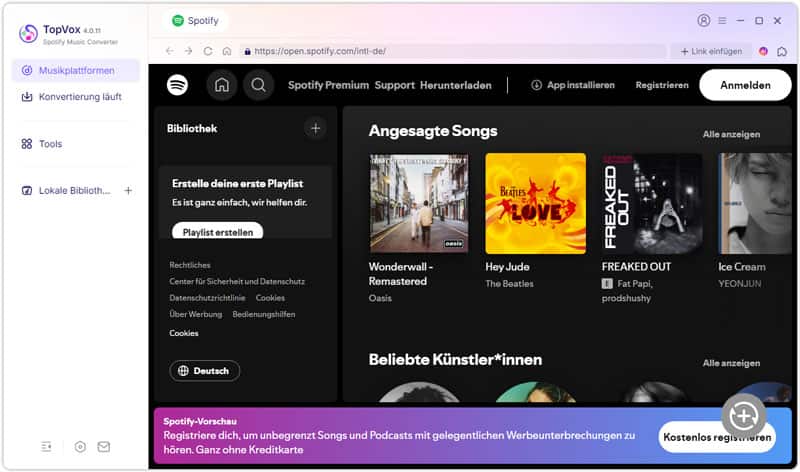Open Musikplattformen in the sidebar

(76, 70)
